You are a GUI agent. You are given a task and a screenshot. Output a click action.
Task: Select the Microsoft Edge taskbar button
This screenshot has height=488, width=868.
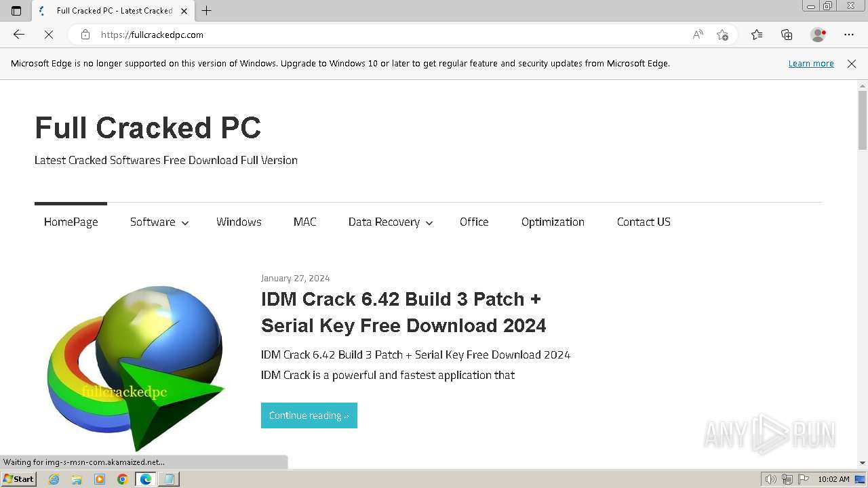145,479
